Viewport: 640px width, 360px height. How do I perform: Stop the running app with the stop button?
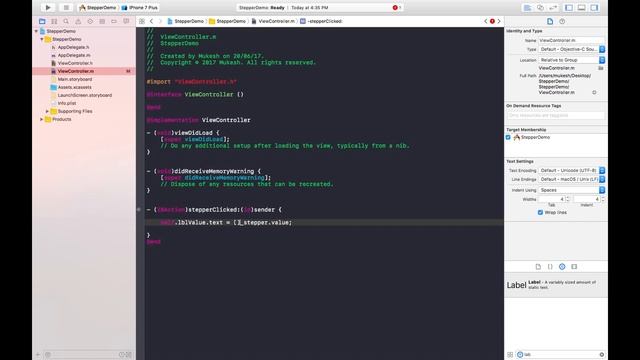coord(66,7)
